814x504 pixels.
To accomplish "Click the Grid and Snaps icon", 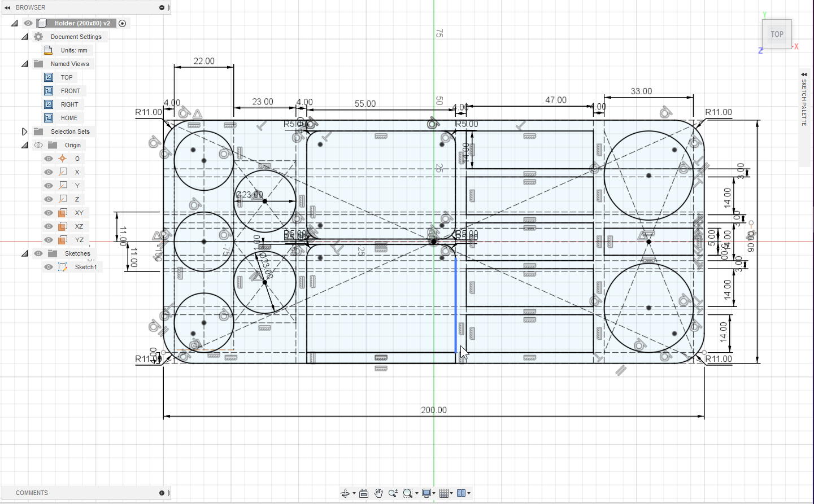I will pos(444,493).
